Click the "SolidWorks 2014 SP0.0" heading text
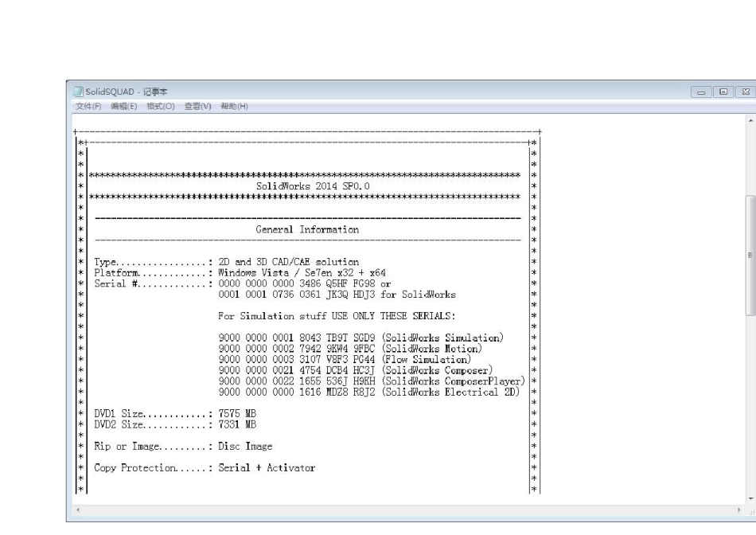Screen dimensions: 756x535 tap(313, 186)
